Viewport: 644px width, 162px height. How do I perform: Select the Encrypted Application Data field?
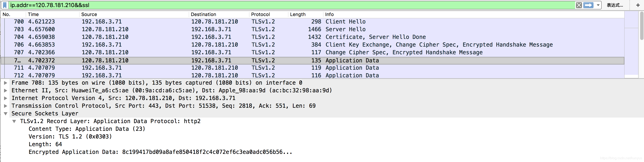160,152
